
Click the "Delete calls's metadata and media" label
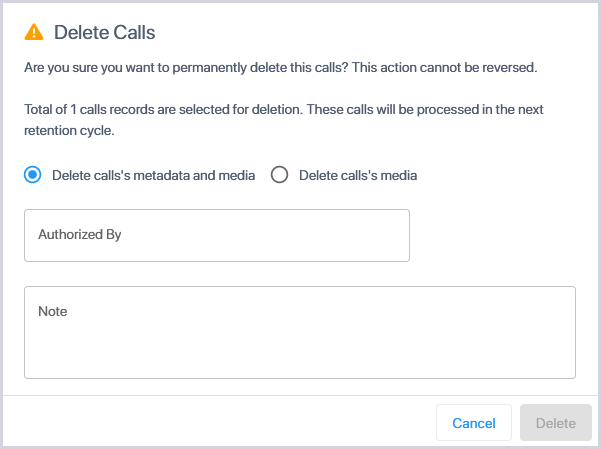(153, 175)
